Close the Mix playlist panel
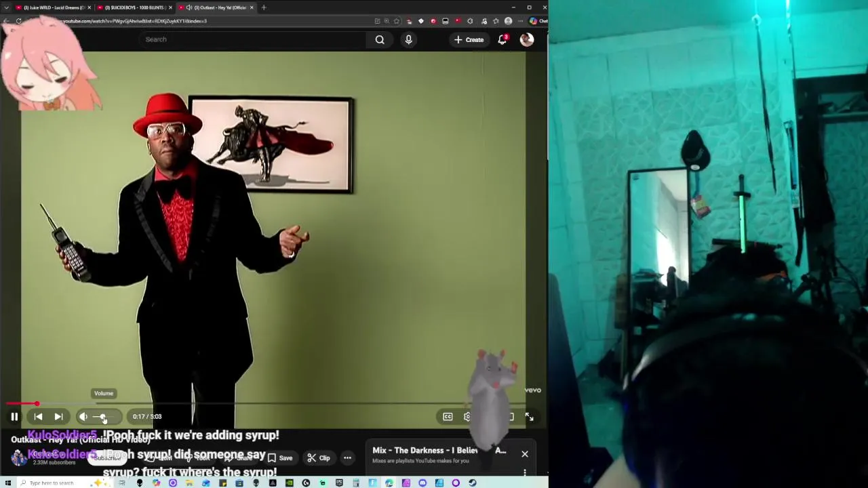Viewport: 868px width, 488px height. 524,454
